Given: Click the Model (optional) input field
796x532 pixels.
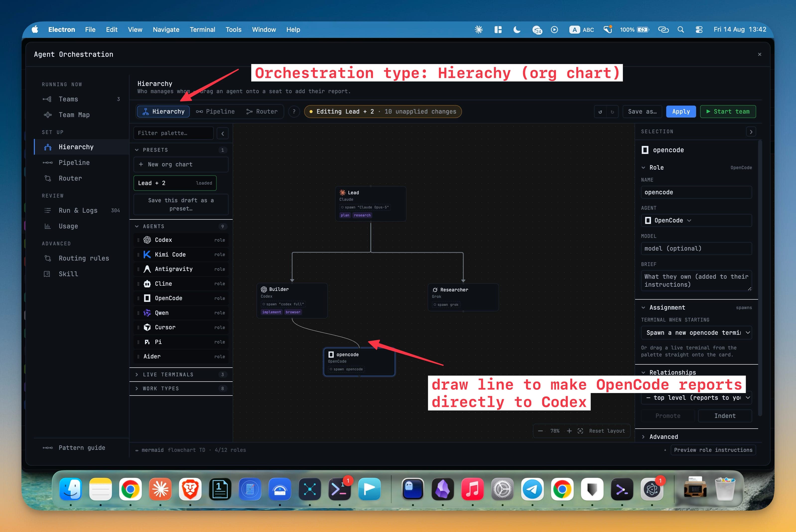Looking at the screenshot, I should [696, 249].
